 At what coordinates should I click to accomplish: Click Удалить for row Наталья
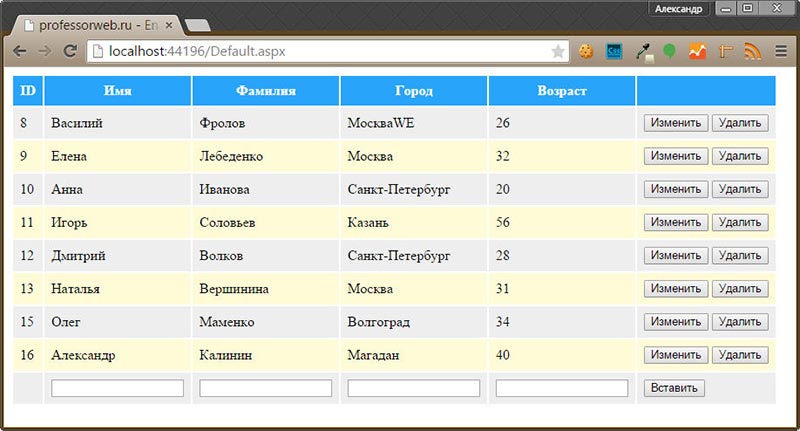[x=740, y=289]
